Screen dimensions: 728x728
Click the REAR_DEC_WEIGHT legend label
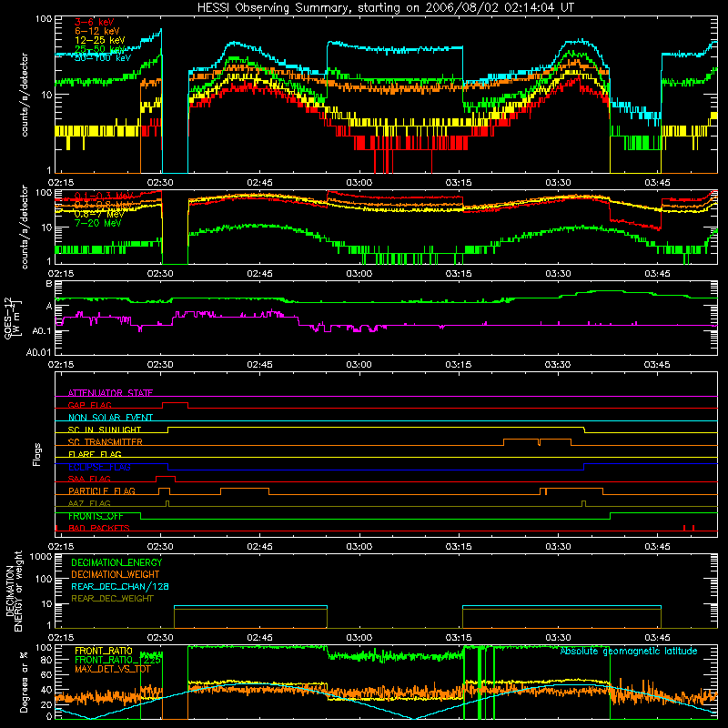(112, 599)
